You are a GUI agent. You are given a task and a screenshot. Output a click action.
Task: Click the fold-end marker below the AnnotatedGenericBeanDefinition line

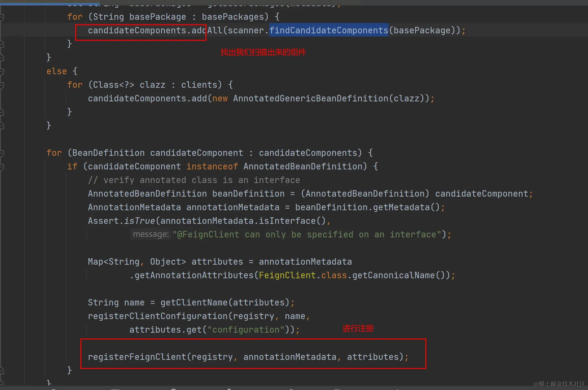(x=2, y=112)
